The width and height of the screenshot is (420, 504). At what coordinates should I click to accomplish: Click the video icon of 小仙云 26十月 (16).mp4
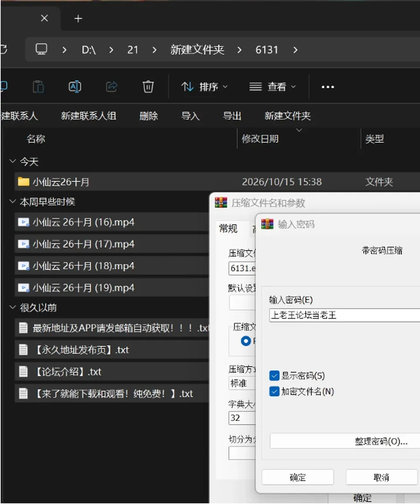click(x=24, y=222)
